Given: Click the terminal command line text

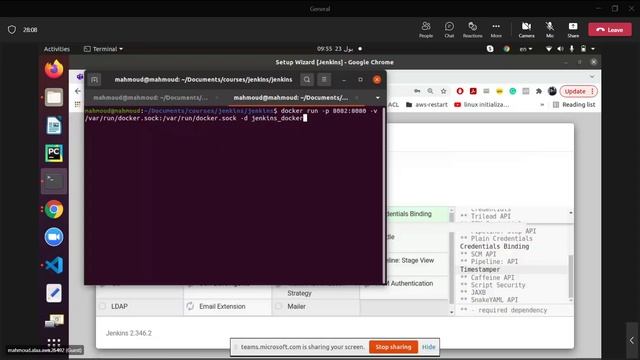Looking at the screenshot, I should point(231,114).
